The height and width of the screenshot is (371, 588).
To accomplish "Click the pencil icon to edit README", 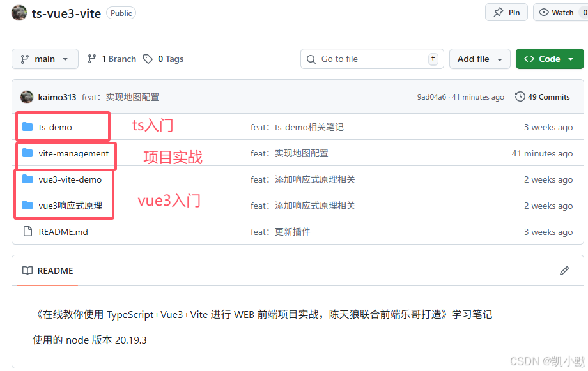I will pos(564,271).
